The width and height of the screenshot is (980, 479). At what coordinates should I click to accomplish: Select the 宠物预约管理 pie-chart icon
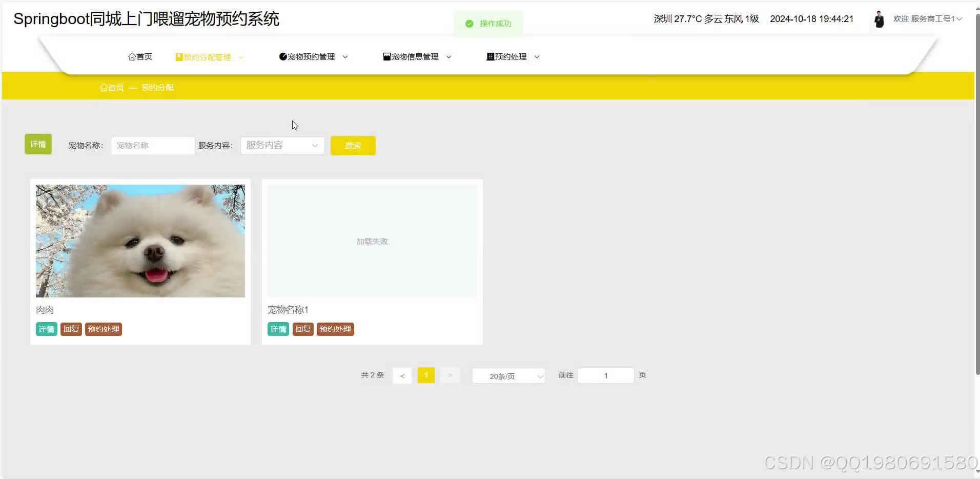(282, 56)
